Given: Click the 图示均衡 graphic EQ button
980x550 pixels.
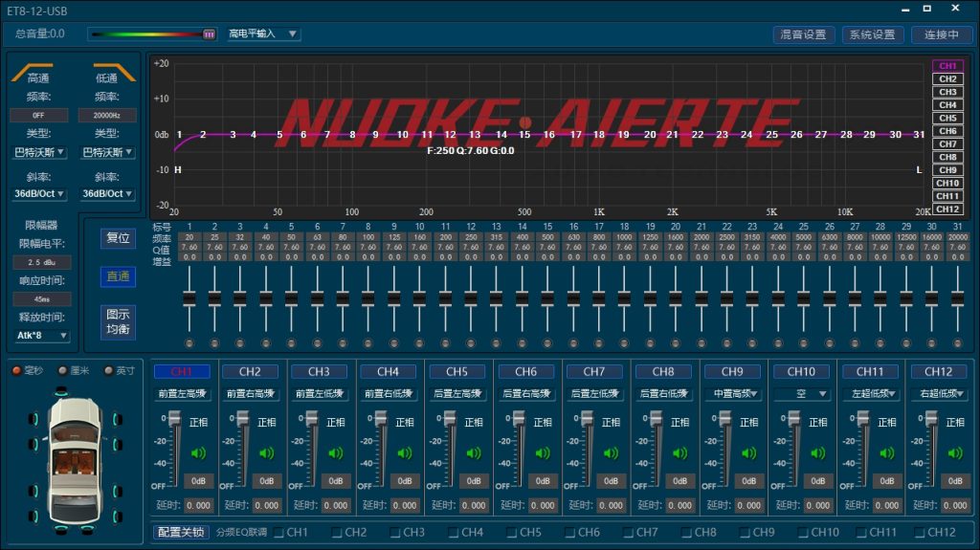Looking at the screenshot, I should coord(118,322).
